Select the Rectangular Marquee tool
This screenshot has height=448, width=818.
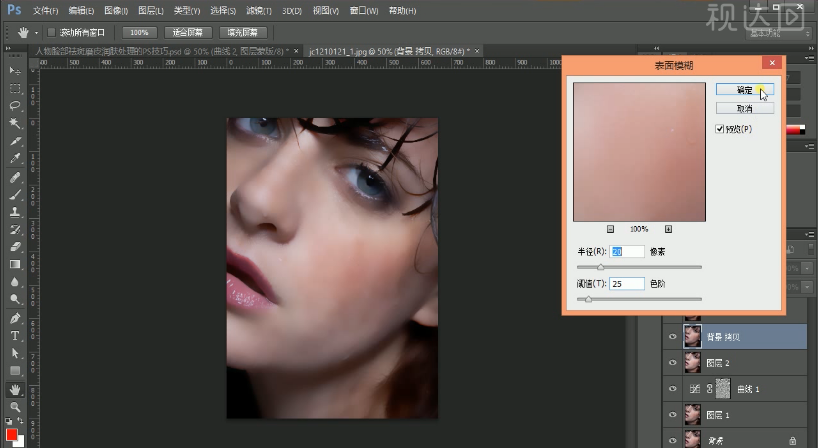(x=15, y=88)
